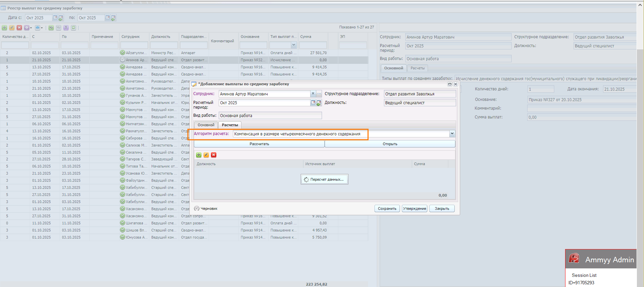Click the sigma totals icon in toolbar
Screen dimensions: 644x287
click(x=66, y=28)
